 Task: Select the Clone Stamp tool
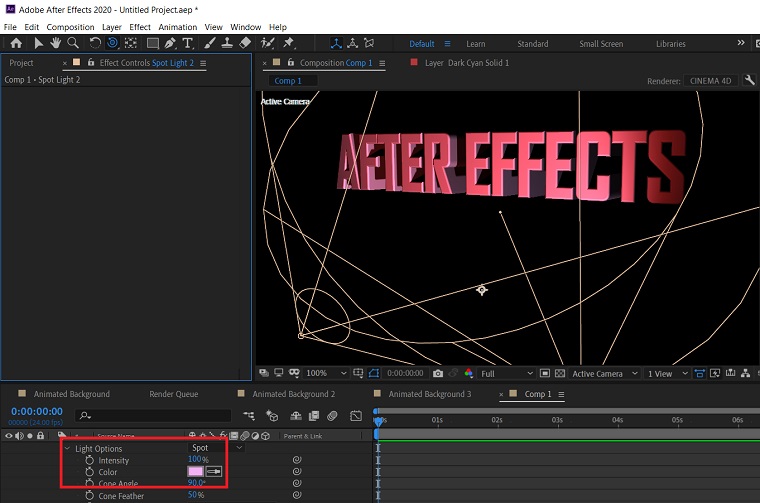pyautogui.click(x=226, y=43)
